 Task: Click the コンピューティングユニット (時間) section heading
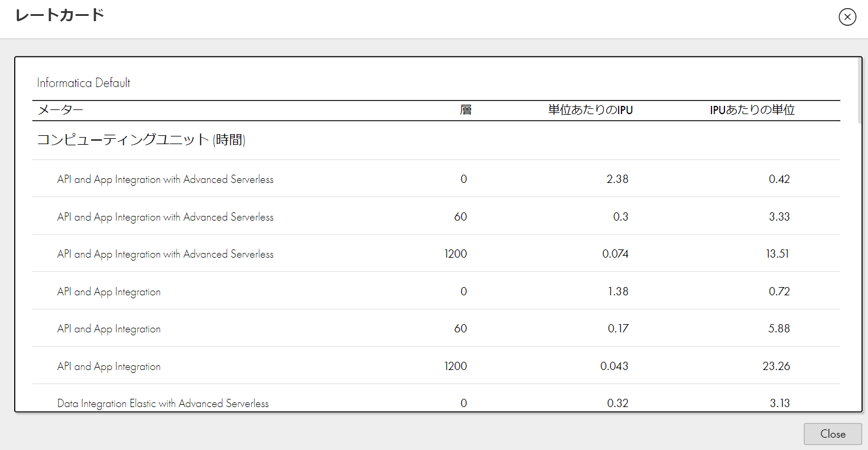click(141, 140)
